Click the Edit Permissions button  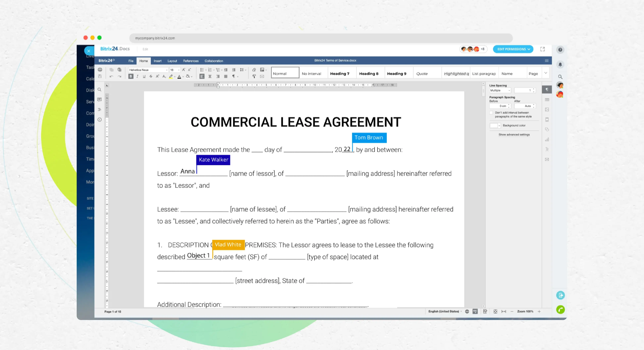(x=513, y=49)
